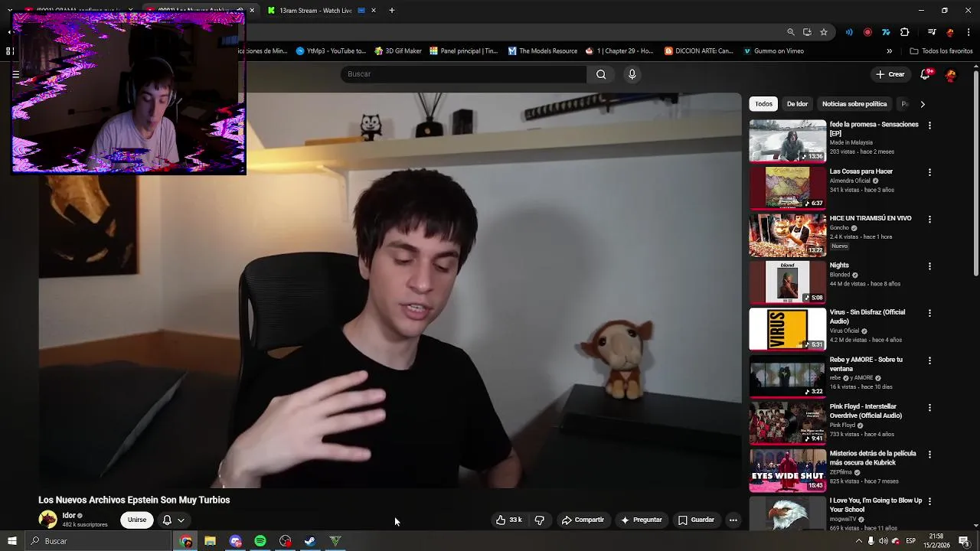The image size is (980, 551).
Task: Click the taskbar volume speaker icon
Action: tap(884, 541)
